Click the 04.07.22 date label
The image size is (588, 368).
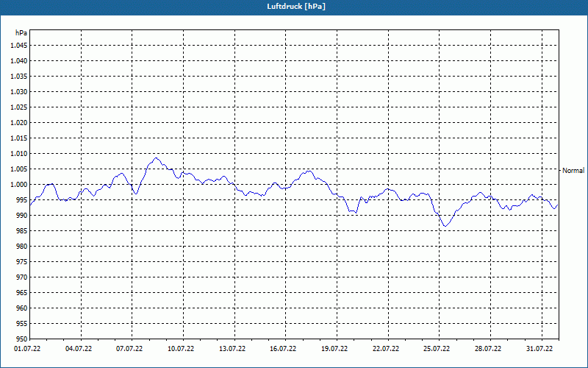(x=79, y=349)
